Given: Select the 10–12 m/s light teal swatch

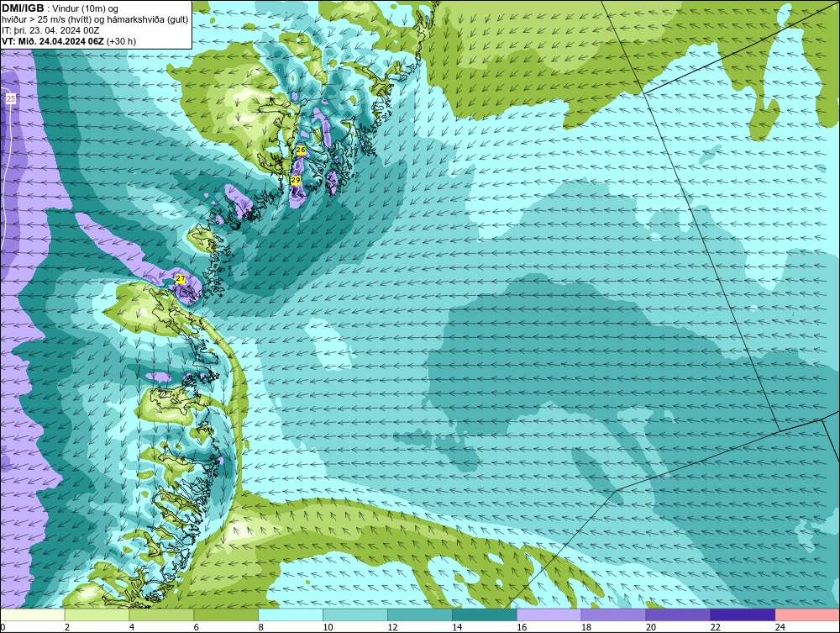Looking at the screenshot, I should 355,615.
